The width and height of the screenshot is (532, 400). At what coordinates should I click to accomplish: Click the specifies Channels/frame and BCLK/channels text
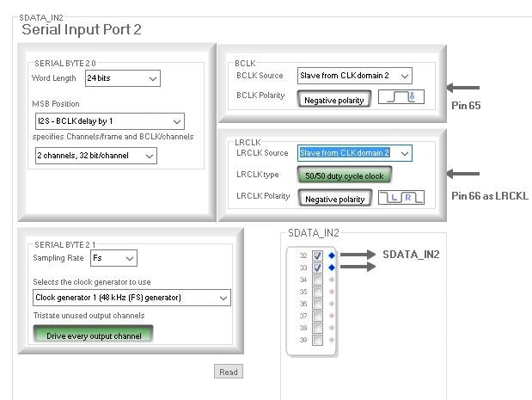tap(113, 137)
